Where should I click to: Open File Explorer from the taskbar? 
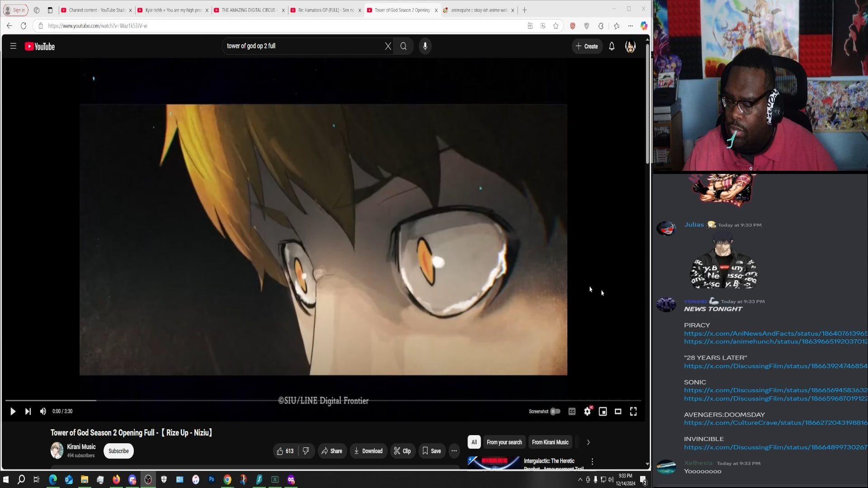click(85, 479)
